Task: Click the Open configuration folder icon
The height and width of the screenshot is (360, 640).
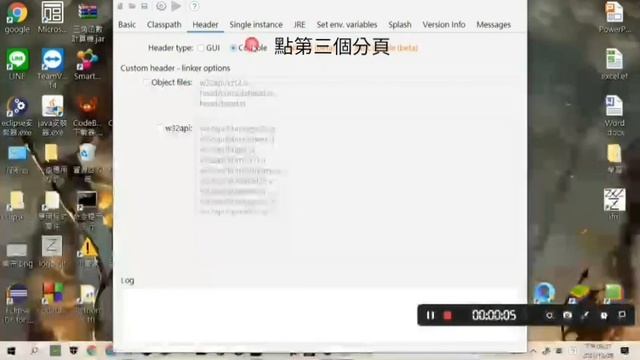Action: 132,6
